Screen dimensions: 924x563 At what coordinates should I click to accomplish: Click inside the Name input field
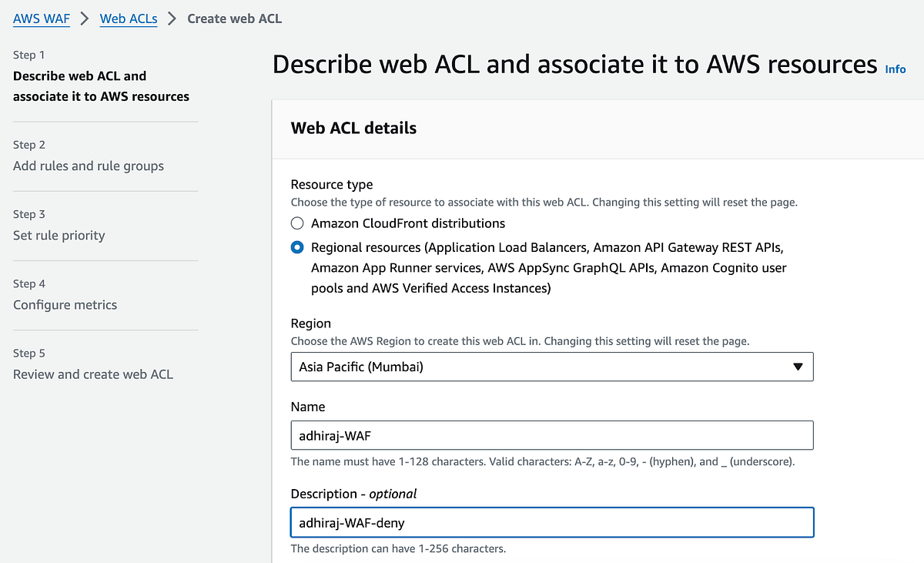tap(551, 435)
